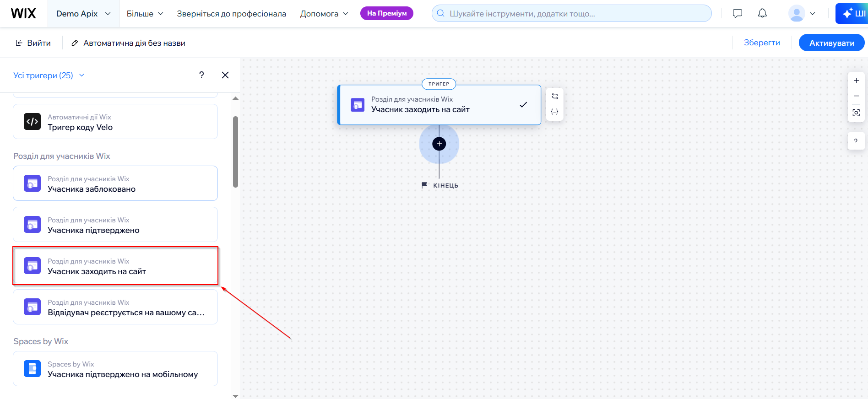Expand the Усі тригери (25) filter dropdown

[49, 75]
